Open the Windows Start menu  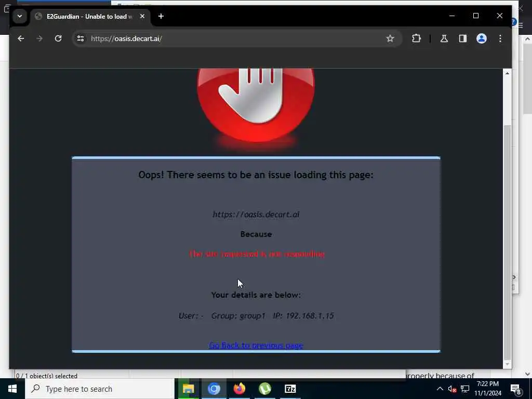pyautogui.click(x=12, y=389)
